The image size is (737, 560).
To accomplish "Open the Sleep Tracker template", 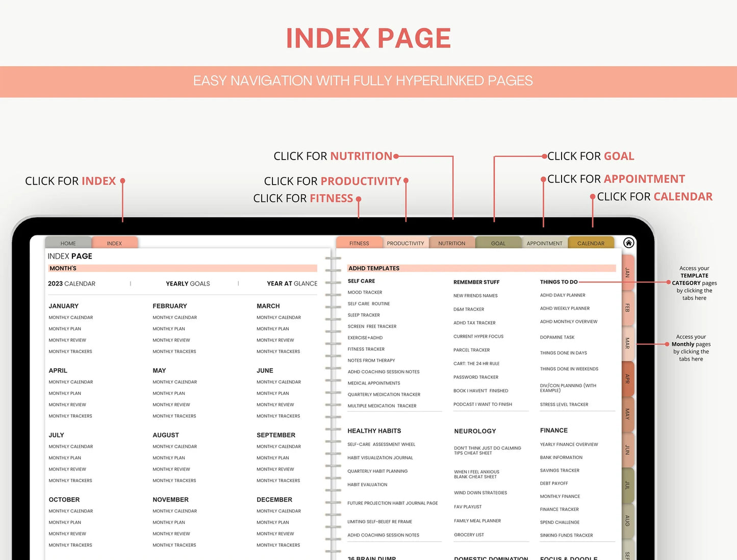I will [x=364, y=315].
